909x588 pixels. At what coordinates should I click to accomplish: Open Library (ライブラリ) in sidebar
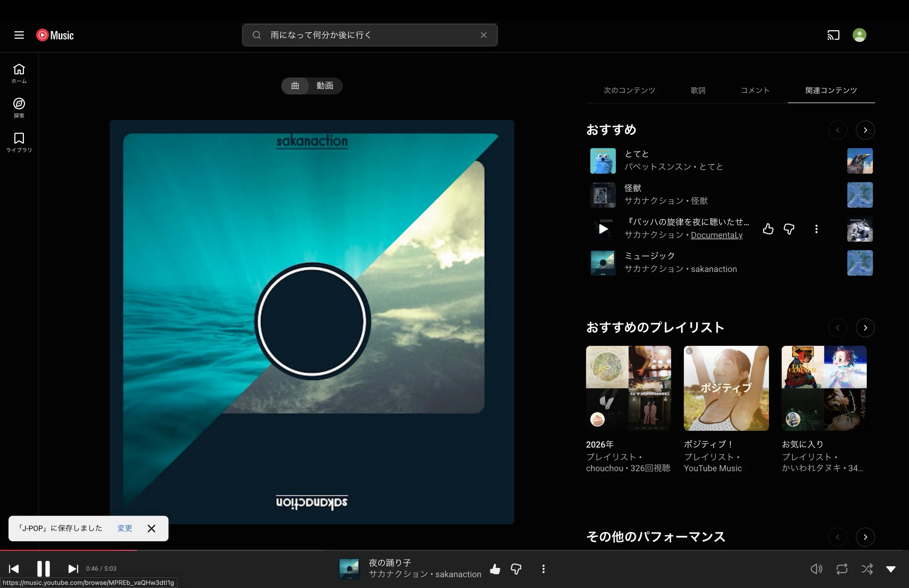(19, 143)
